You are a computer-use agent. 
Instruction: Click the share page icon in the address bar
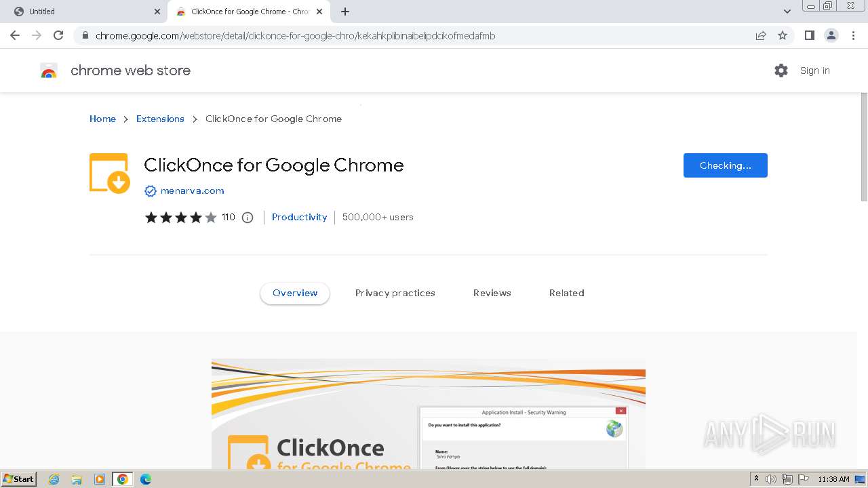click(761, 36)
